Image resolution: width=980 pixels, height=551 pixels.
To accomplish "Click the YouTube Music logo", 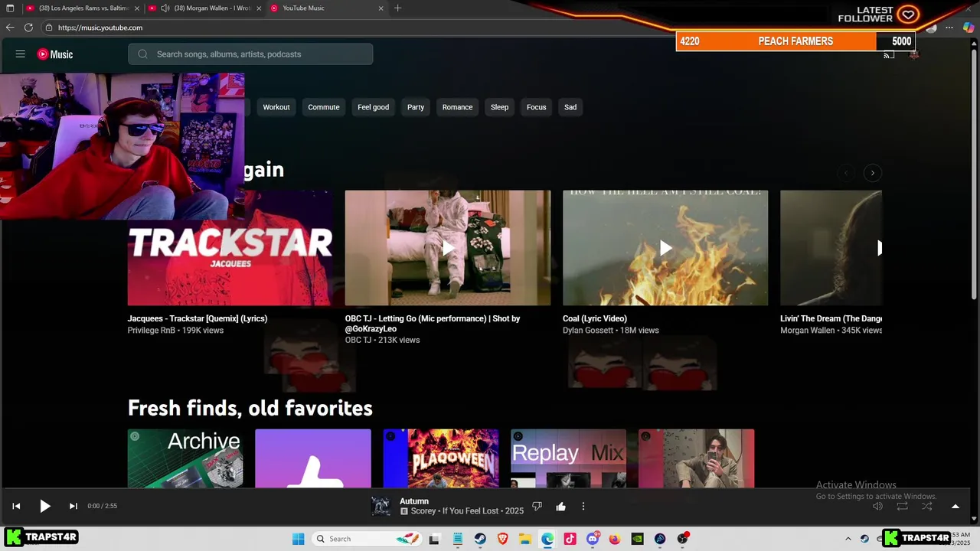I will point(55,54).
